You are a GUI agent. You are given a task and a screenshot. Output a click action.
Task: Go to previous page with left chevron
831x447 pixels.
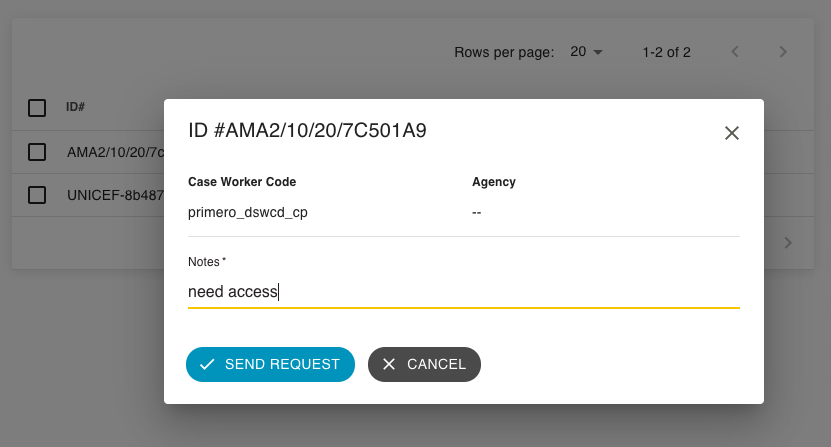(x=735, y=52)
